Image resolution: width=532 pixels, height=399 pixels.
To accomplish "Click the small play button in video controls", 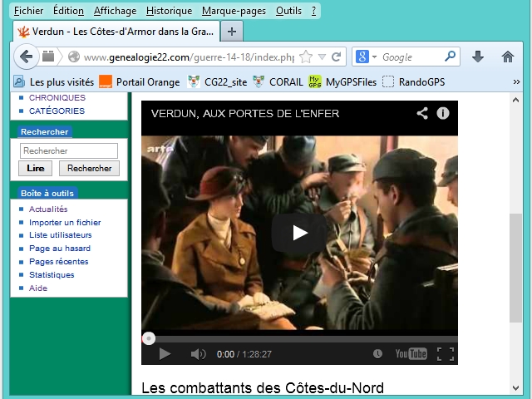I will point(165,354).
